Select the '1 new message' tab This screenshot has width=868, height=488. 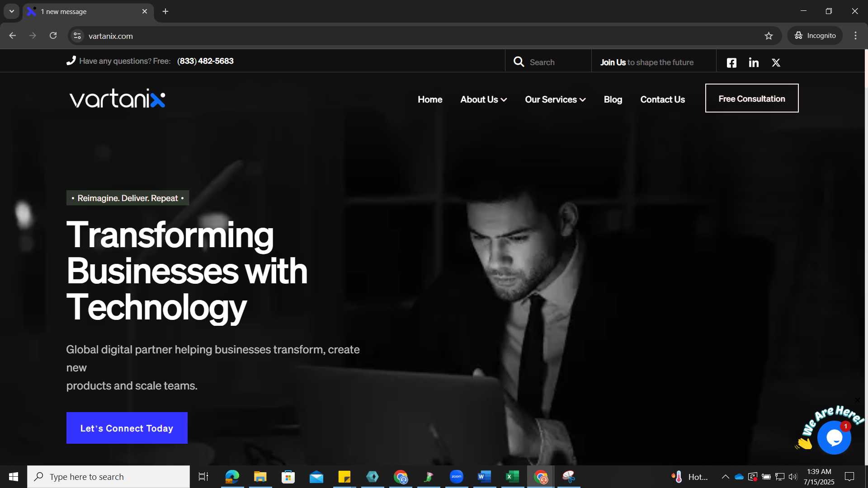[x=88, y=12]
